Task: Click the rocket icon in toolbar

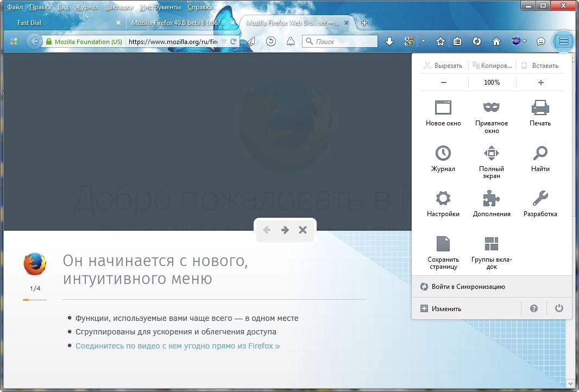Action: click(x=291, y=41)
